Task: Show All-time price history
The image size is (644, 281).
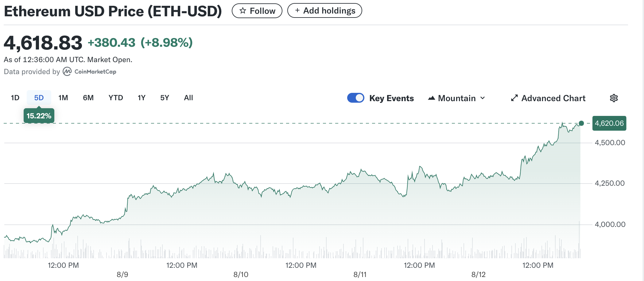Action: click(188, 98)
